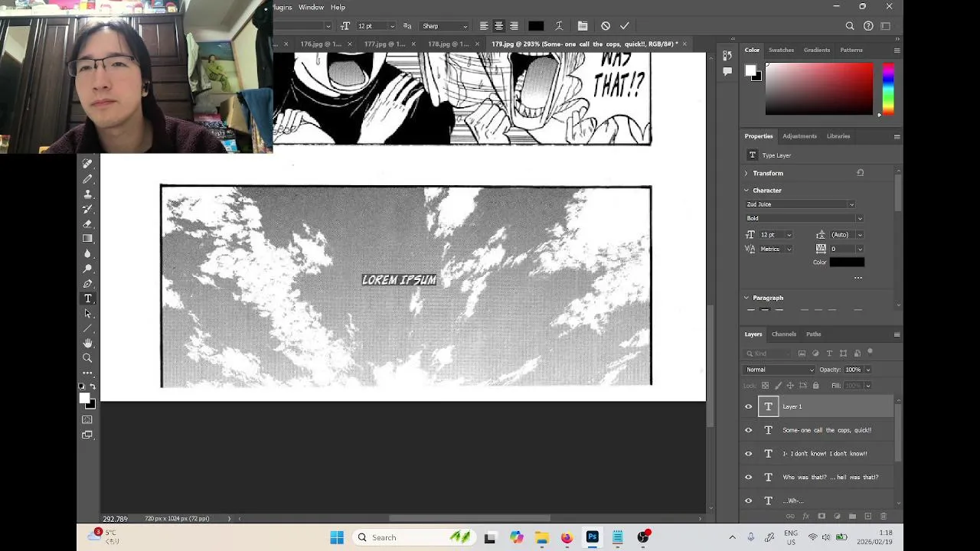Select the Line tool
This screenshot has height=551, width=980.
[x=87, y=328]
